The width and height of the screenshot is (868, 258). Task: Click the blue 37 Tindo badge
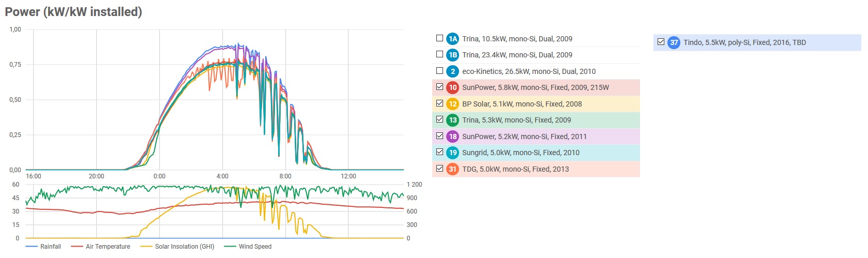click(674, 42)
